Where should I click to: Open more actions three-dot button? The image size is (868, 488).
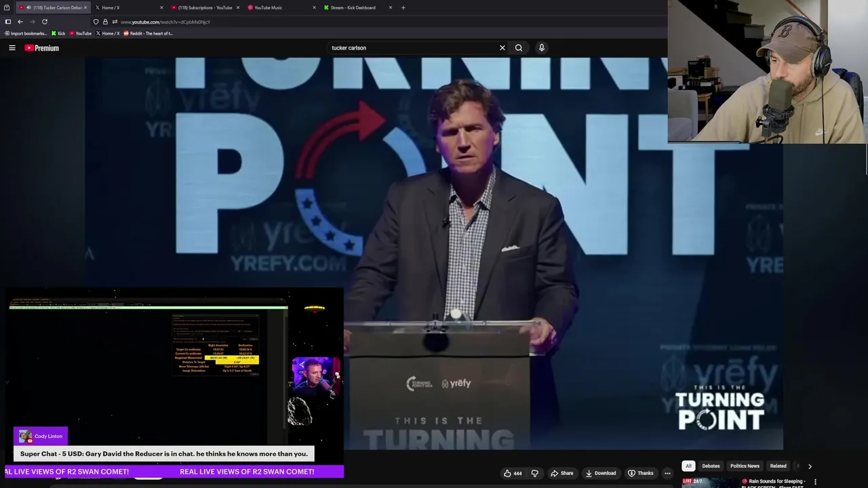coord(667,473)
